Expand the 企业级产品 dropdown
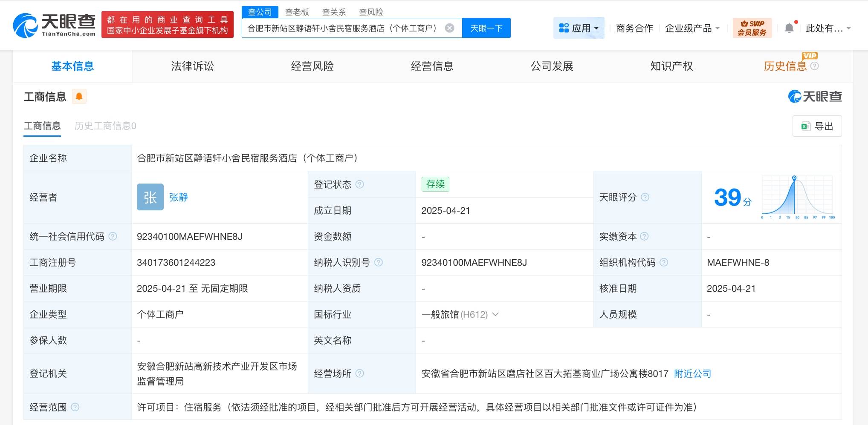 pyautogui.click(x=692, y=28)
